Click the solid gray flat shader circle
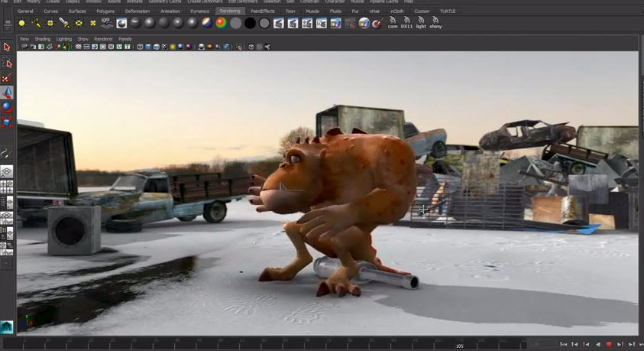644x351 pixels. [236, 24]
